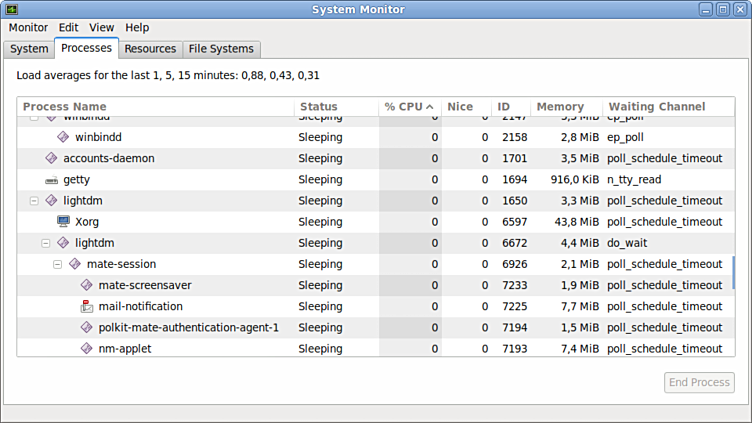This screenshot has height=423, width=752.
Task: Click the mate-screensaver process icon
Action: coord(87,285)
